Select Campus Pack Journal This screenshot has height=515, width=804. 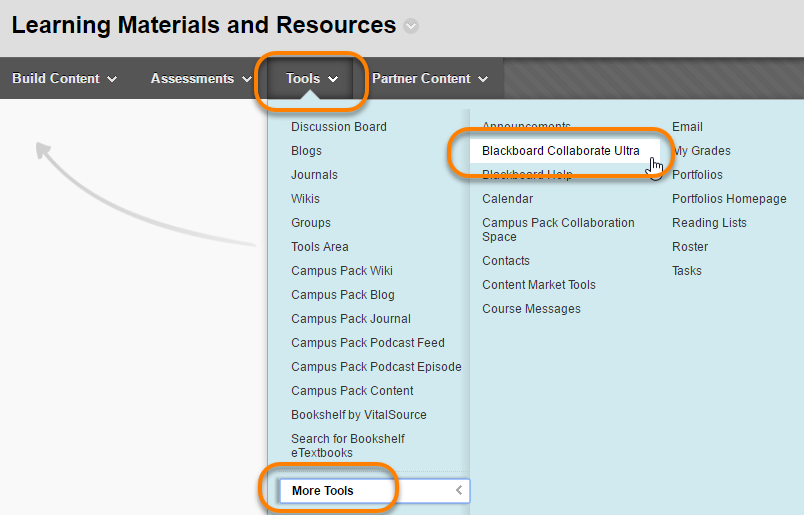(x=351, y=319)
